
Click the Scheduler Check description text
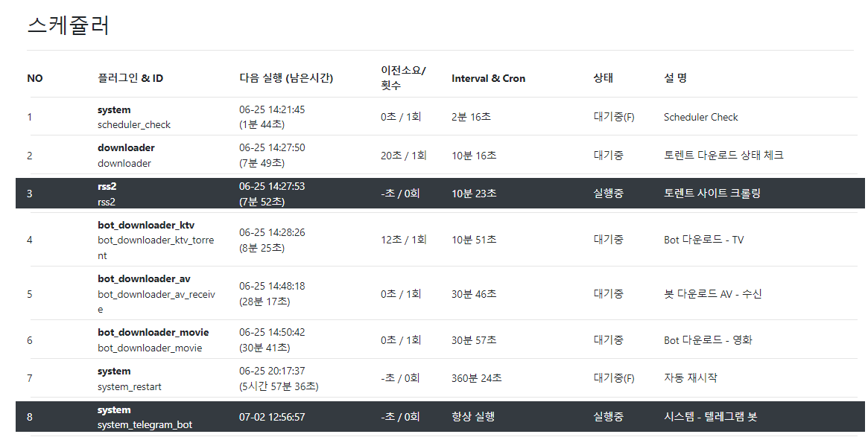pos(700,117)
